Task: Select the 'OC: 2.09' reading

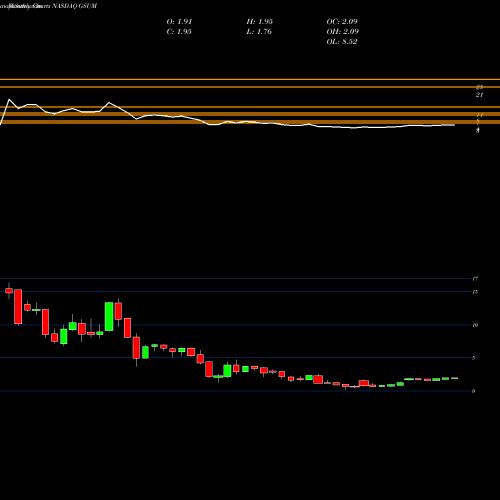Action: point(342,21)
